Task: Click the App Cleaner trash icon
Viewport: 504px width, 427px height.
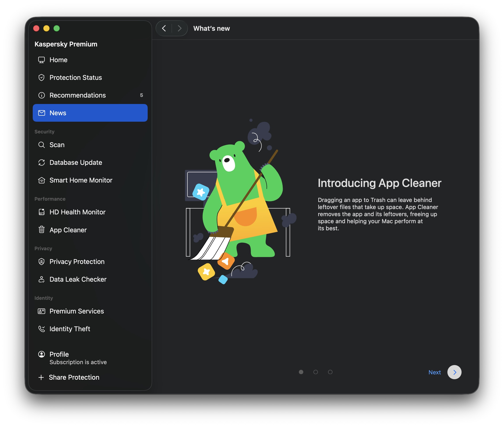Action: pos(42,229)
